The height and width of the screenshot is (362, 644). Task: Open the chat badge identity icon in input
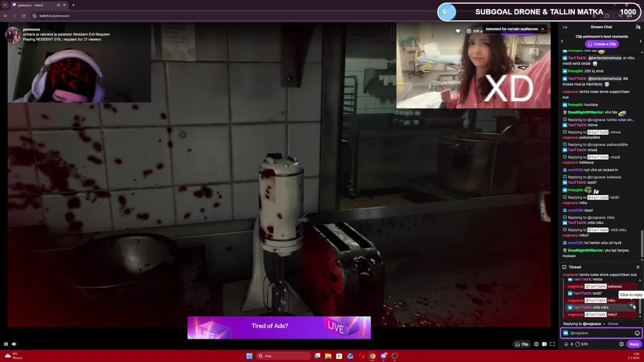[x=566, y=333]
